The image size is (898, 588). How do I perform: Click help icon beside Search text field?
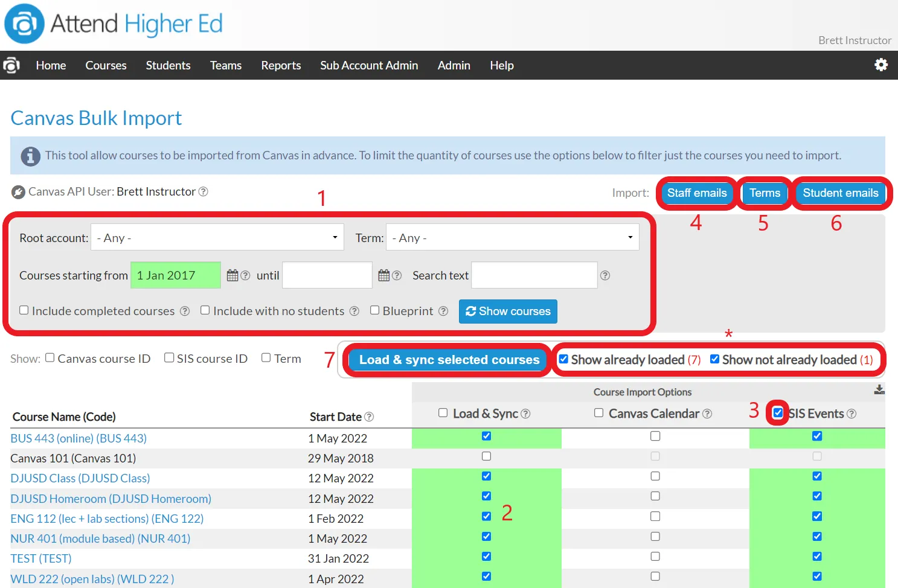point(605,275)
